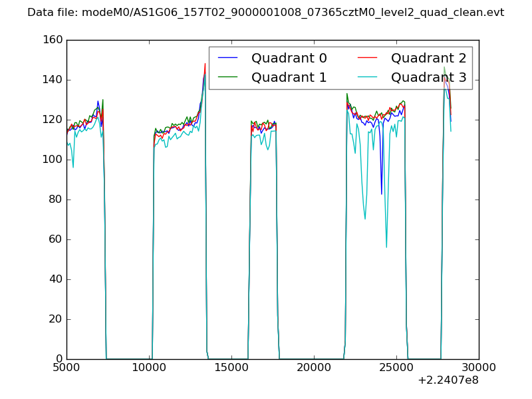
Task: Click the +2.2407e8 x-axis offset label
Action: click(448, 380)
